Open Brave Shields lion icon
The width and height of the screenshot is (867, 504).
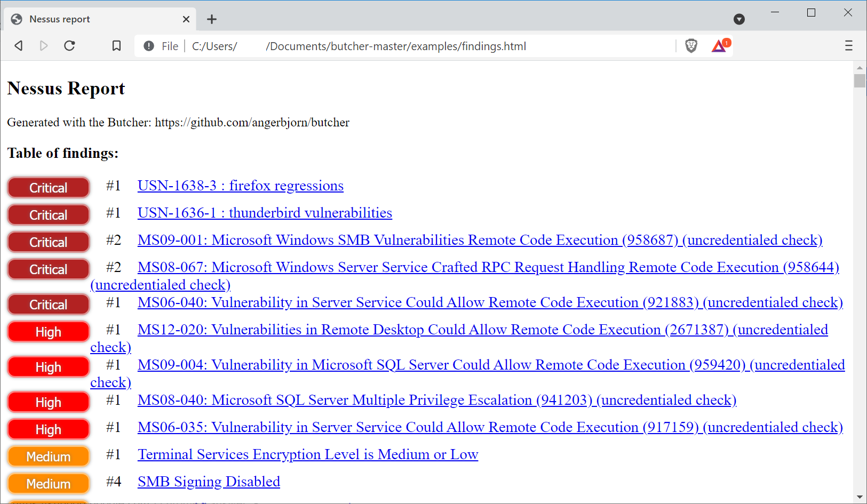coord(691,46)
